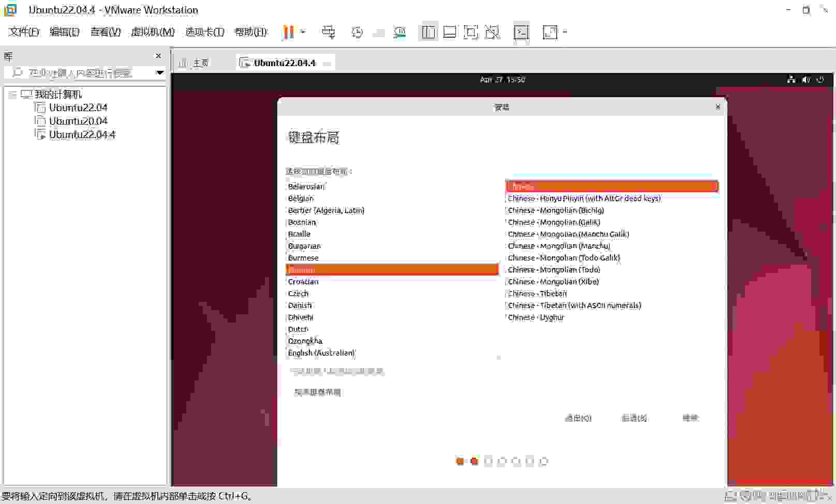Choose Belgian keyboard layout
The width and height of the screenshot is (836, 504).
392,198
